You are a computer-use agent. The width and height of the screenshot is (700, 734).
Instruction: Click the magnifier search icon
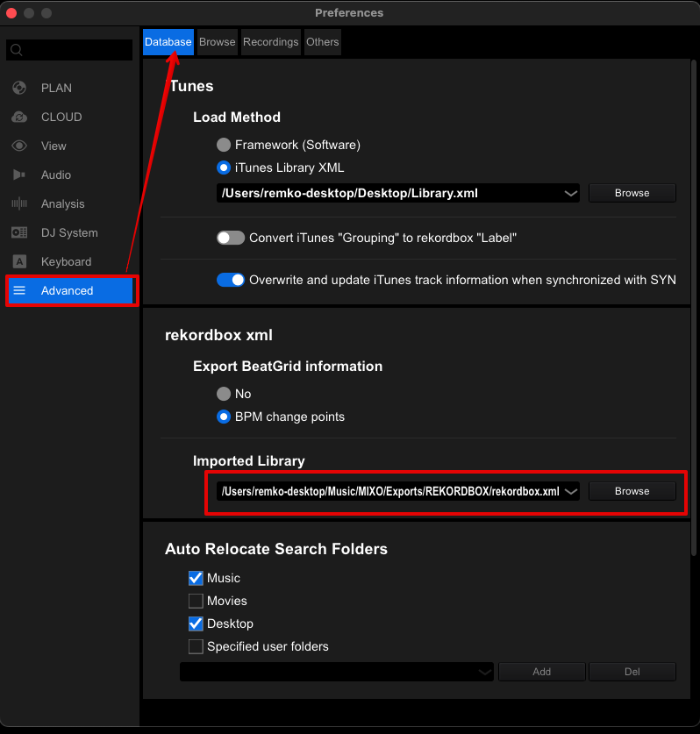(17, 50)
